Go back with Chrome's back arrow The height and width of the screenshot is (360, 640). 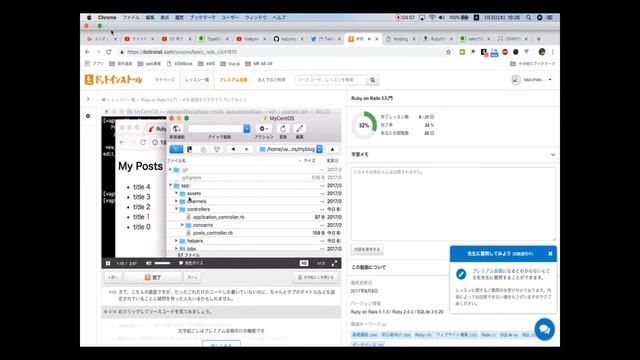coord(87,52)
